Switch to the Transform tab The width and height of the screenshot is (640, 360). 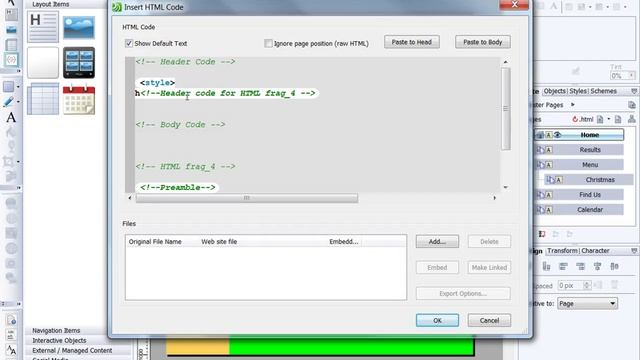tap(562, 251)
